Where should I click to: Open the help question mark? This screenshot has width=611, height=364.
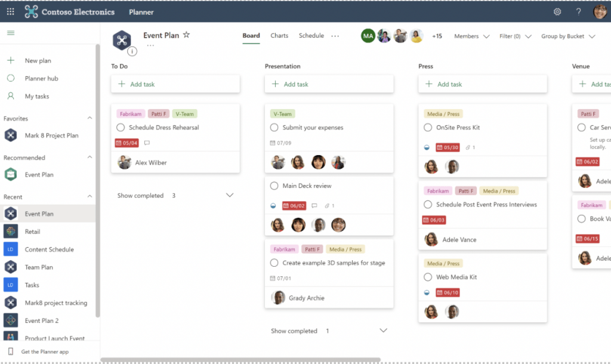tap(578, 12)
